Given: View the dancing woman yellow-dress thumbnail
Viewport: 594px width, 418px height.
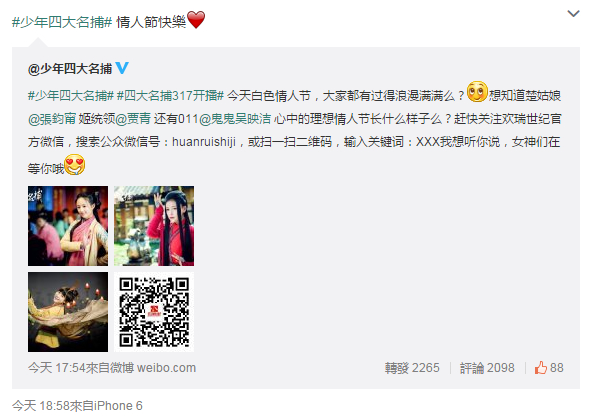Looking at the screenshot, I should (68, 312).
